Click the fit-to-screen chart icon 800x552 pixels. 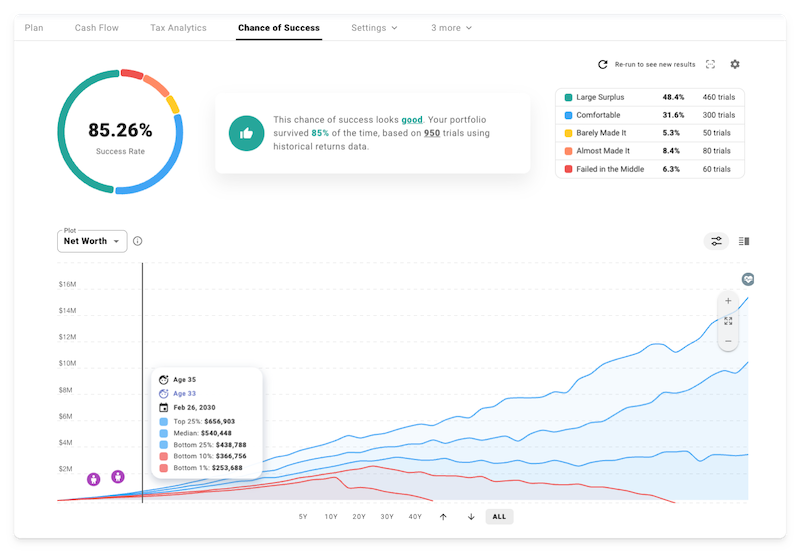(x=728, y=321)
